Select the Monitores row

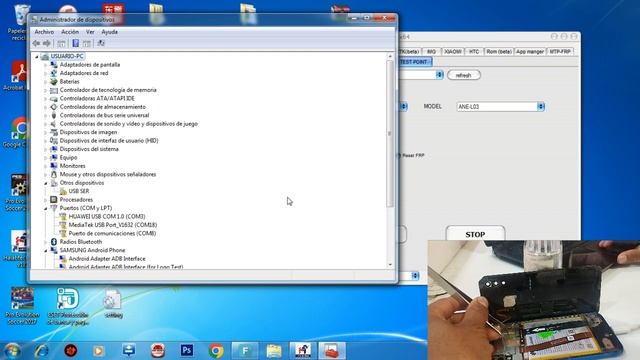pos(72,166)
